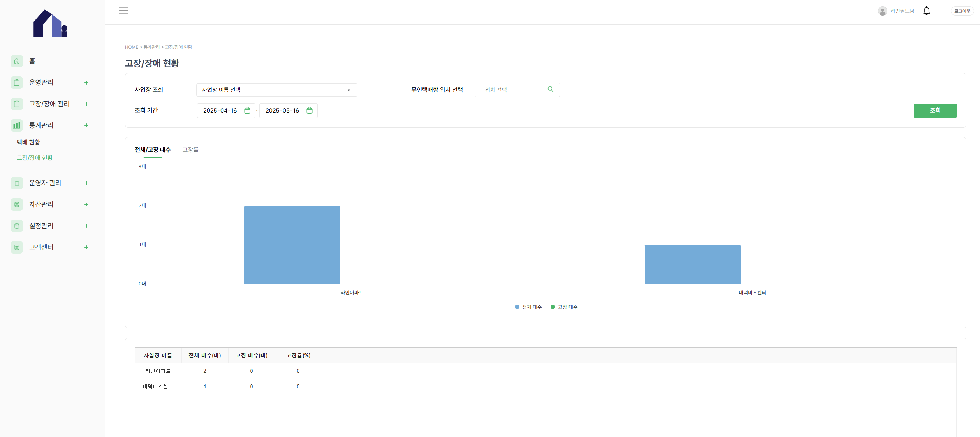Screen dimensions: 980x437
Task: Open the 사업장 이름 선택 dropdown
Action: pos(276,90)
